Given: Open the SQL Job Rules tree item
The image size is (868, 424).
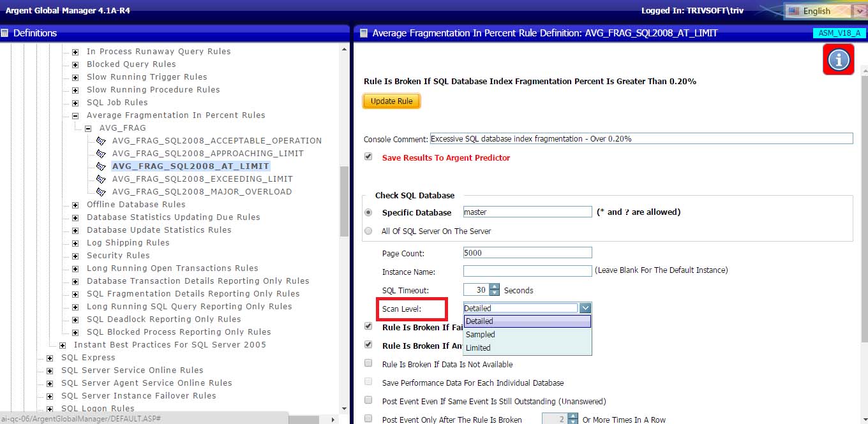Looking at the screenshot, I should pos(117,103).
